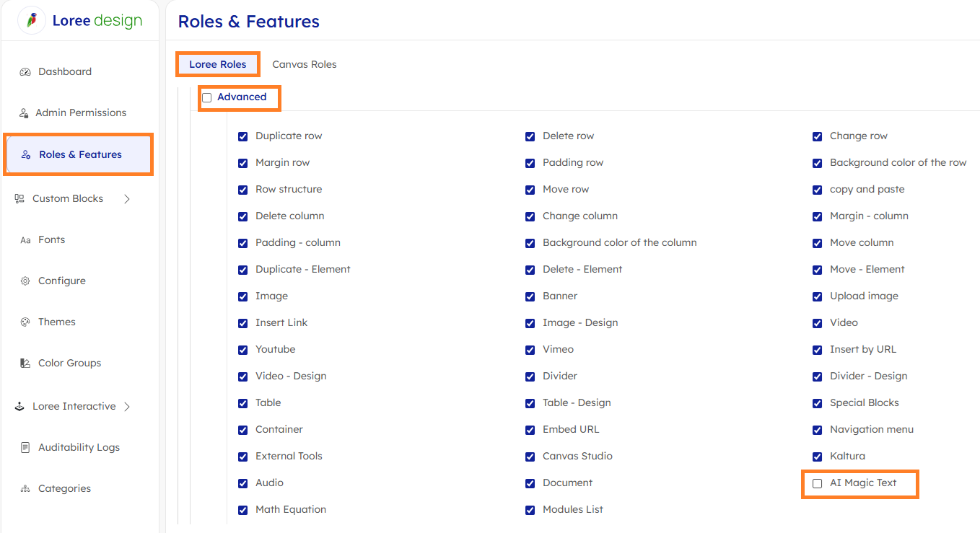Select the Loree Roles tab
The image size is (980, 533).
[218, 64]
